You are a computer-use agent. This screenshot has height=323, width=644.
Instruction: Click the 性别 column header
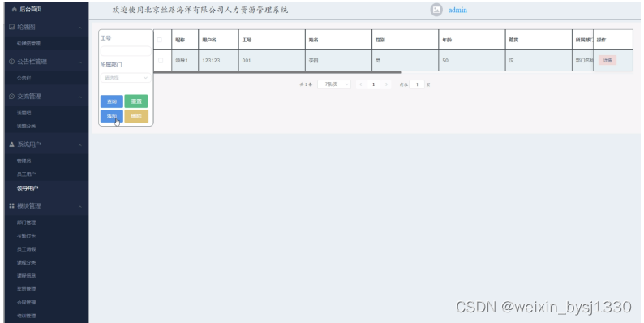click(405, 40)
